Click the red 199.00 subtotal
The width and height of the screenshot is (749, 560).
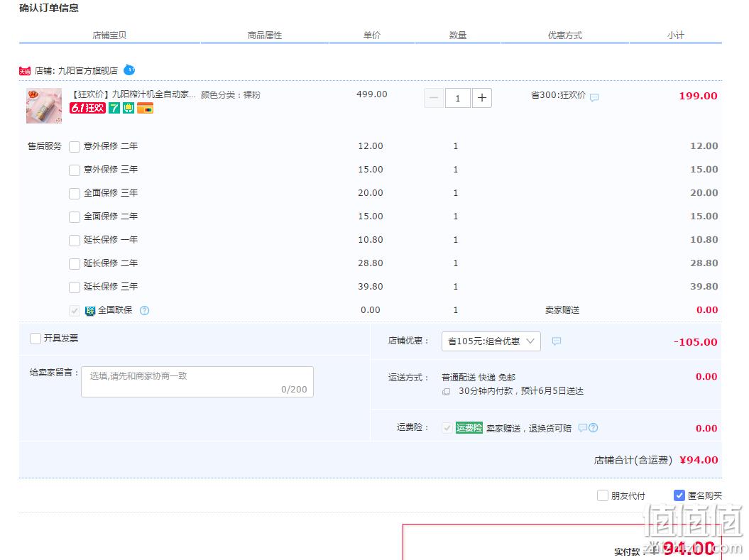699,96
